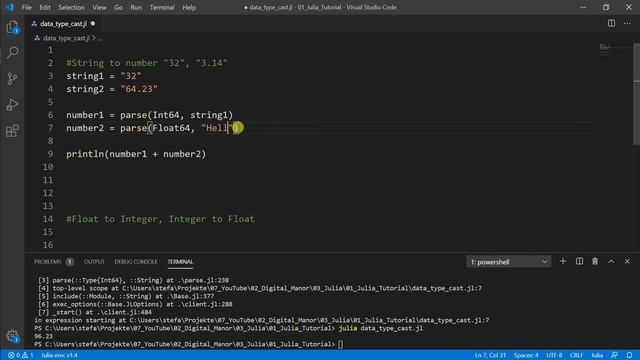Open the Search view in activity bar
The width and height of the screenshot is (640, 360).
point(12,52)
